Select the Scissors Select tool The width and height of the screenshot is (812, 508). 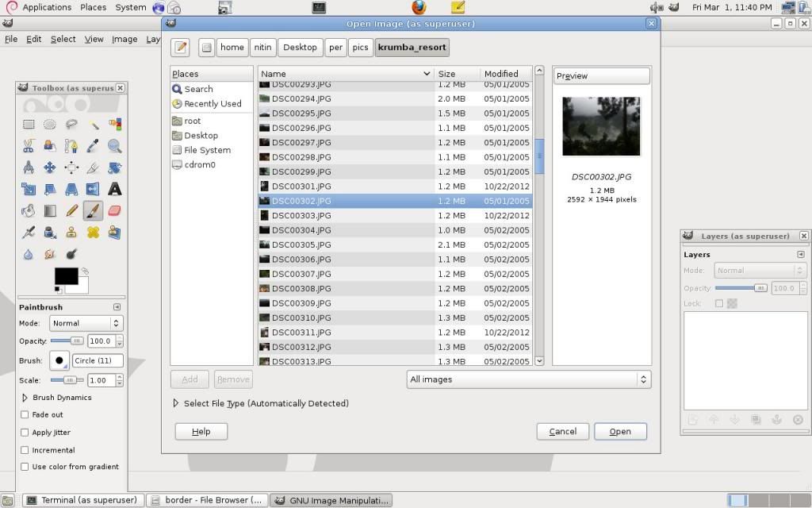[29, 146]
